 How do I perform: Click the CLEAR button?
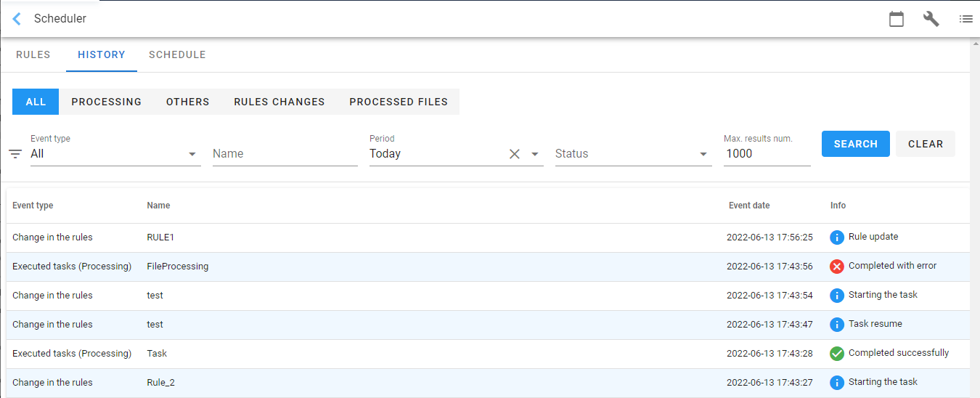click(926, 144)
